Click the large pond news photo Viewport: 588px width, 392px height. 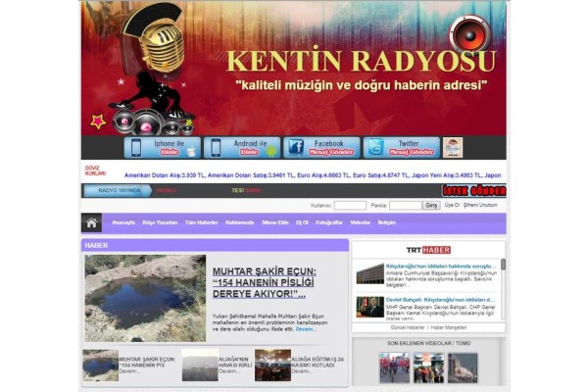(145, 298)
